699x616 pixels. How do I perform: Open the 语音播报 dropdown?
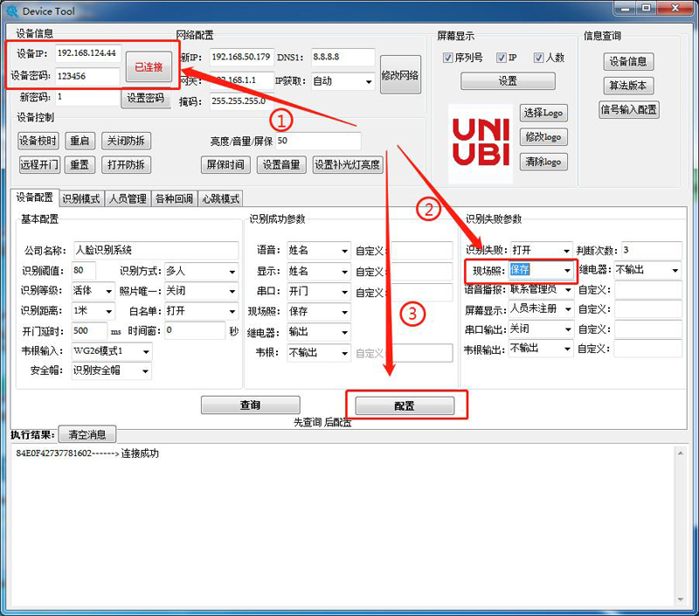(541, 290)
